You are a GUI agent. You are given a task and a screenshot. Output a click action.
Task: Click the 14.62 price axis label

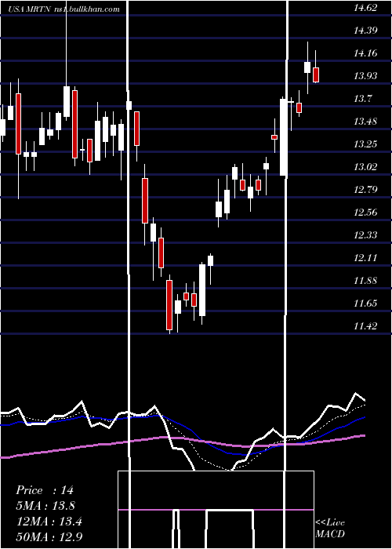click(365, 8)
